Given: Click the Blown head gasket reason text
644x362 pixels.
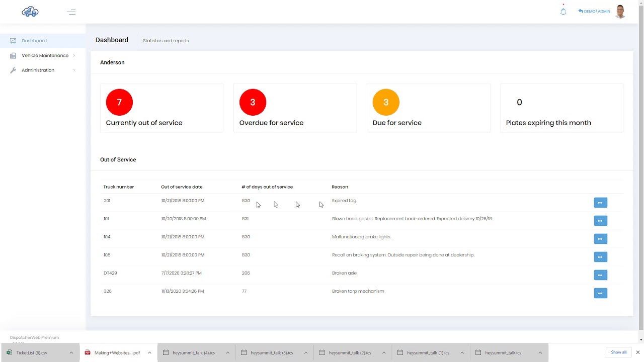Looking at the screenshot, I should tap(412, 219).
